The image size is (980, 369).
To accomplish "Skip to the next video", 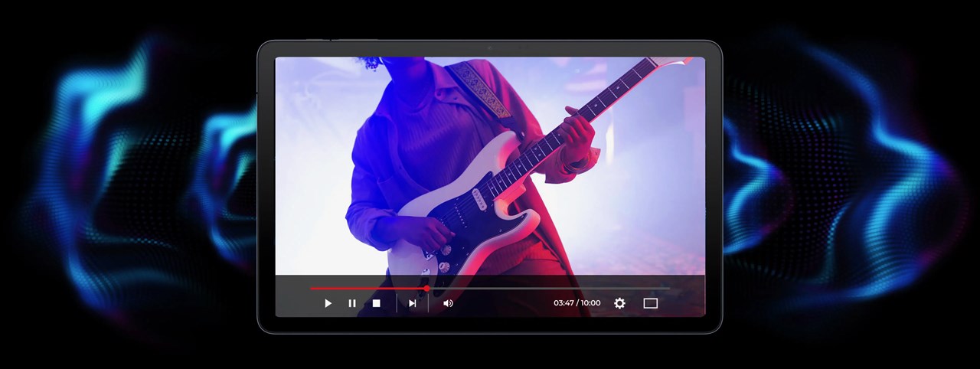I will [412, 303].
